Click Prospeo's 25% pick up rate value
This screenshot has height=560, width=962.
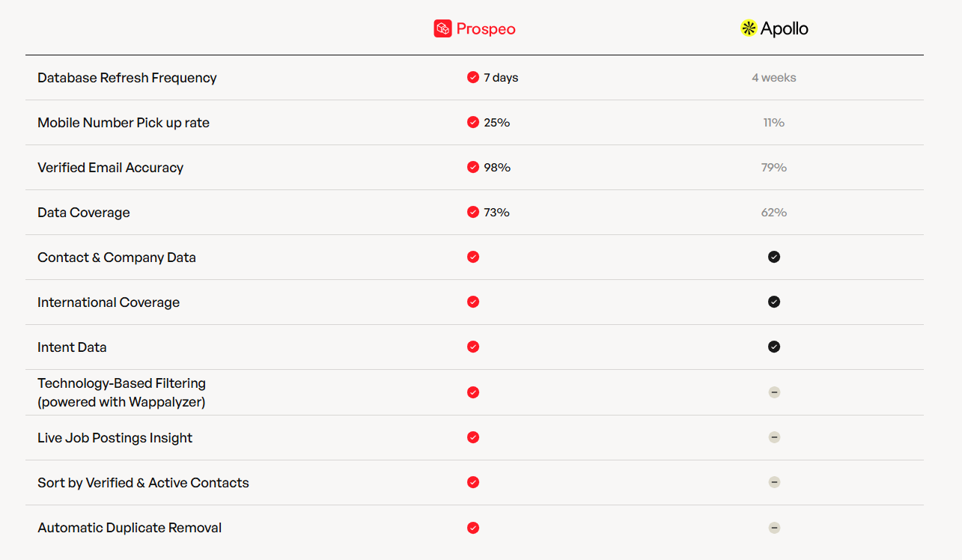click(x=496, y=123)
